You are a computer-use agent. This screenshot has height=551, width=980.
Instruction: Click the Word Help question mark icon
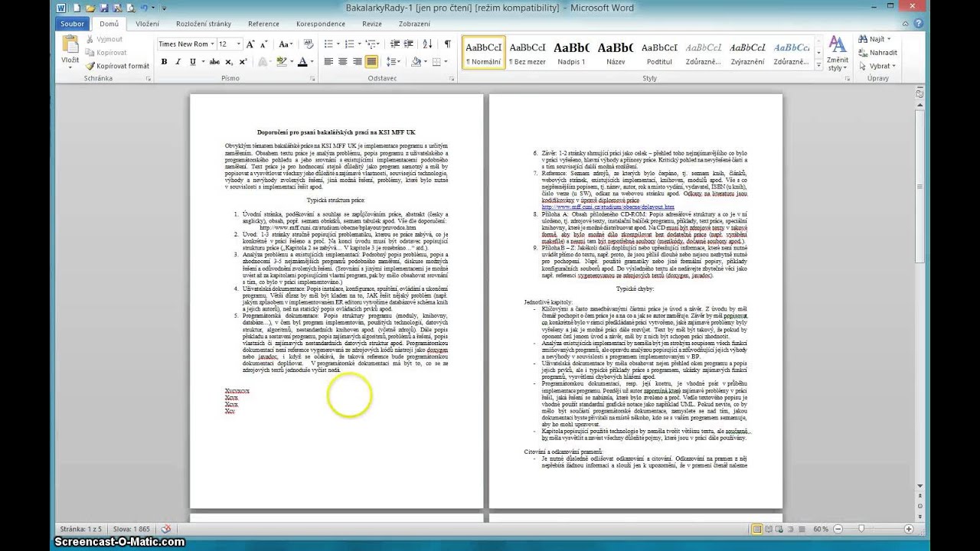919,24
